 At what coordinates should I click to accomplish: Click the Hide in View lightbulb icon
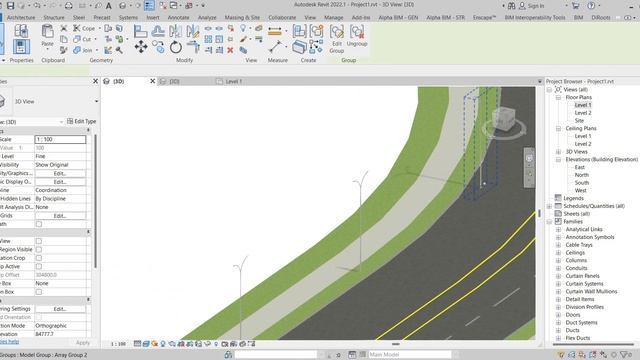click(243, 28)
